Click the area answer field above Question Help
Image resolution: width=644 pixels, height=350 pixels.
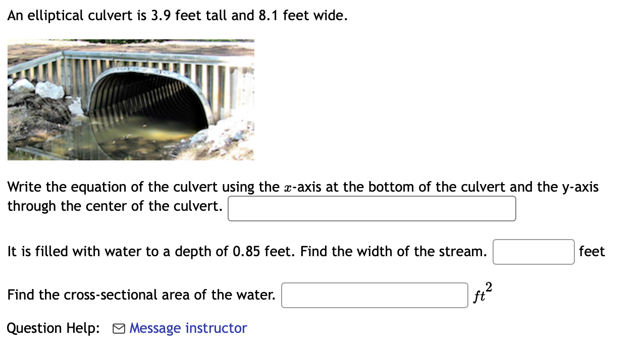374,295
